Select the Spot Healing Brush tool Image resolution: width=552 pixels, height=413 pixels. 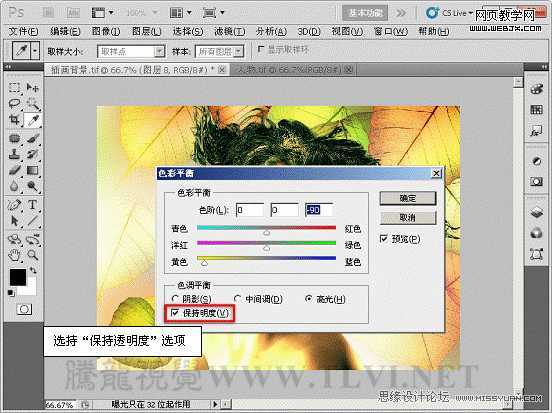pyautogui.click(x=14, y=138)
